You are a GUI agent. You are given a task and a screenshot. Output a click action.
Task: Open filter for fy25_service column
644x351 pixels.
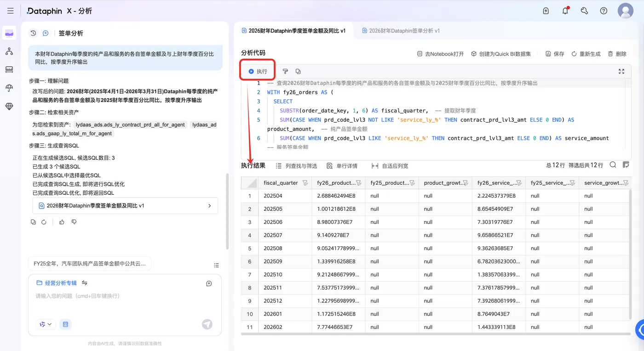(x=572, y=183)
